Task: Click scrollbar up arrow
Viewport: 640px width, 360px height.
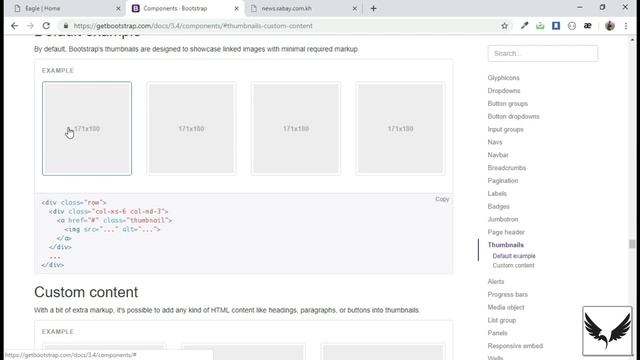Action: [x=632, y=40]
